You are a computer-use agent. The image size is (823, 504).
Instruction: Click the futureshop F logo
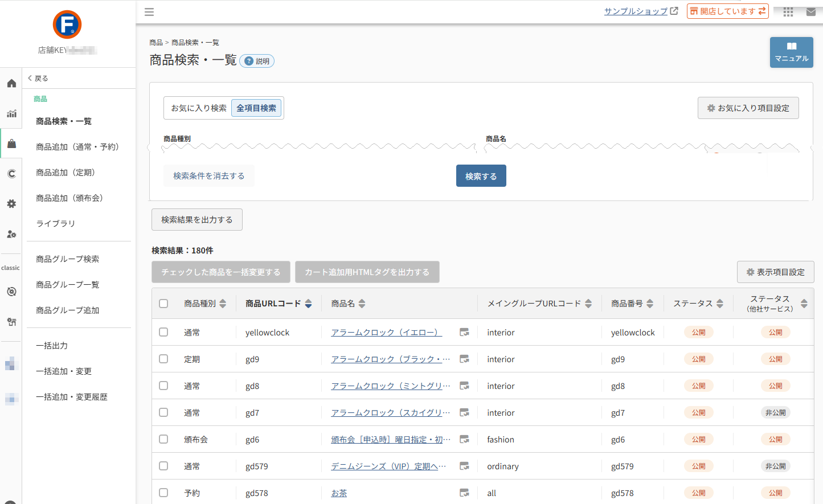point(67,24)
